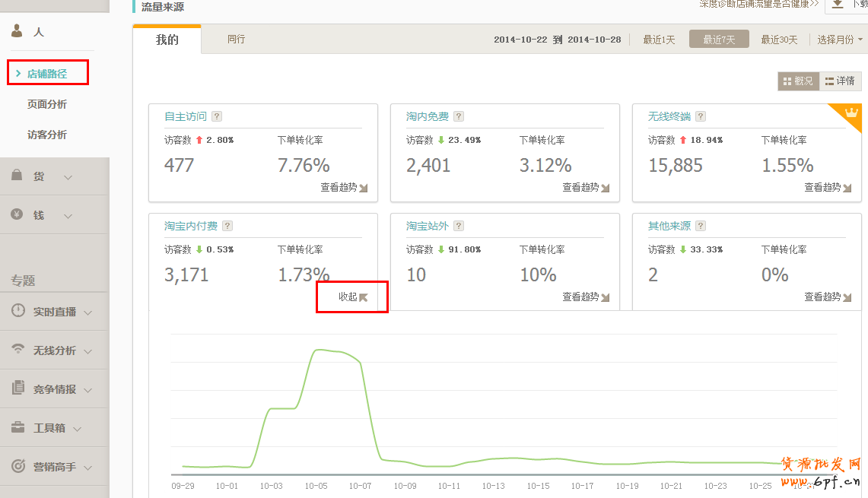Click the help icon beside 无线终端

coord(701,116)
